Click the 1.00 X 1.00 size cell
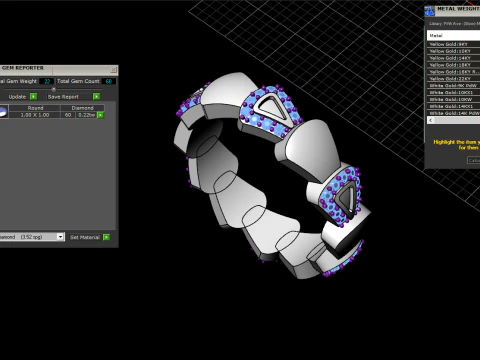Screen dimensions: 480x360 (x=35, y=115)
